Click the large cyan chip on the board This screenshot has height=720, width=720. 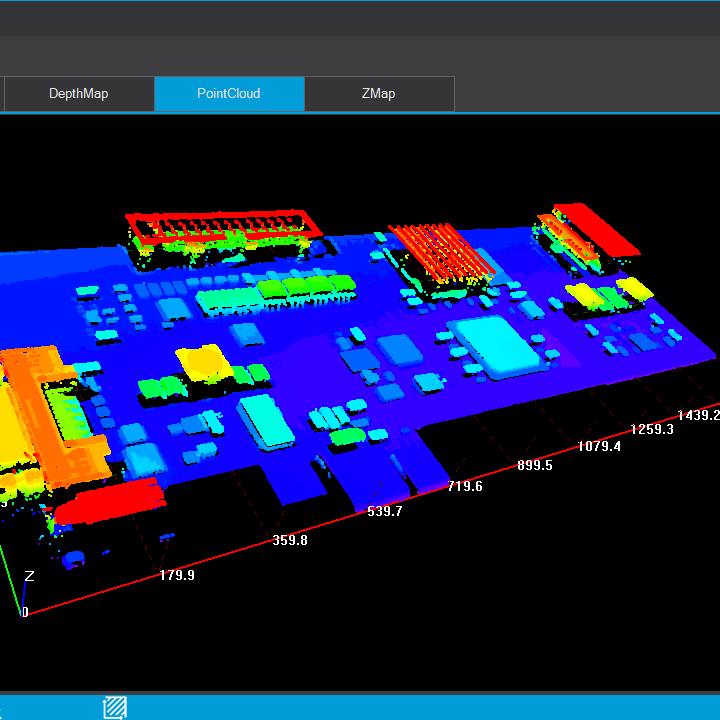pos(498,345)
